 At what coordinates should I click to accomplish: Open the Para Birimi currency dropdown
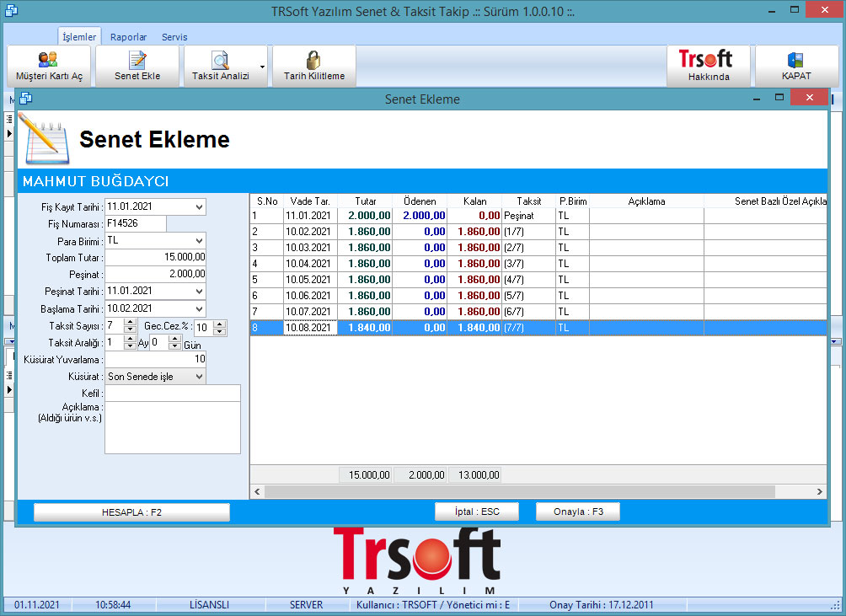coord(199,240)
